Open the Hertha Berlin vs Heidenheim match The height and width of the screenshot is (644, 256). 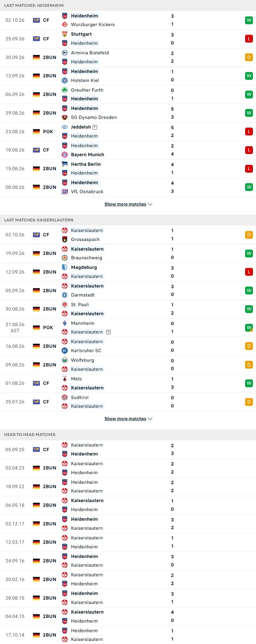click(128, 169)
